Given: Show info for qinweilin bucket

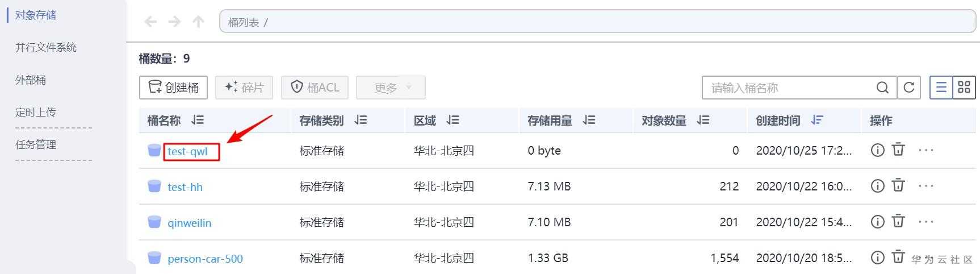Looking at the screenshot, I should click(877, 222).
